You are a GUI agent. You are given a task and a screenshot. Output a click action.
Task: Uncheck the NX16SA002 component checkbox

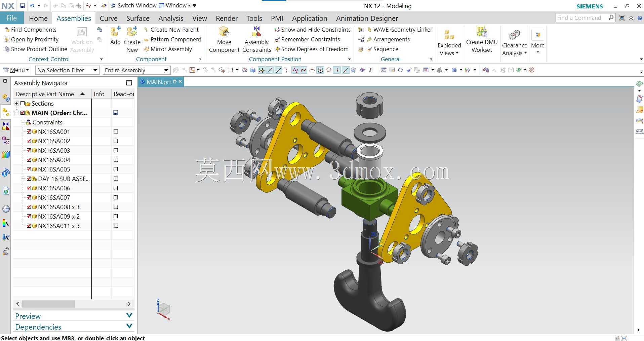coord(29,141)
